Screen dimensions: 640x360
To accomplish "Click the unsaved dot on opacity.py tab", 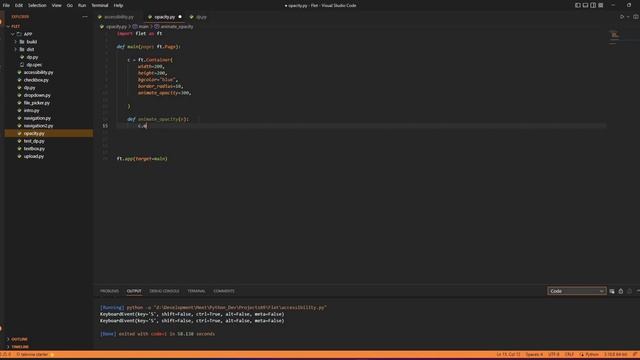I will [x=180, y=17].
